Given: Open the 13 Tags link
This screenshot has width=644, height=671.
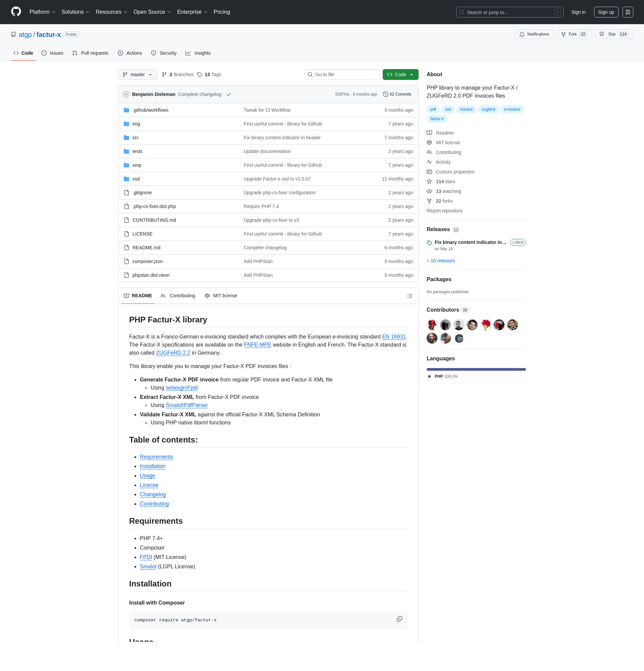Looking at the screenshot, I should pos(209,74).
